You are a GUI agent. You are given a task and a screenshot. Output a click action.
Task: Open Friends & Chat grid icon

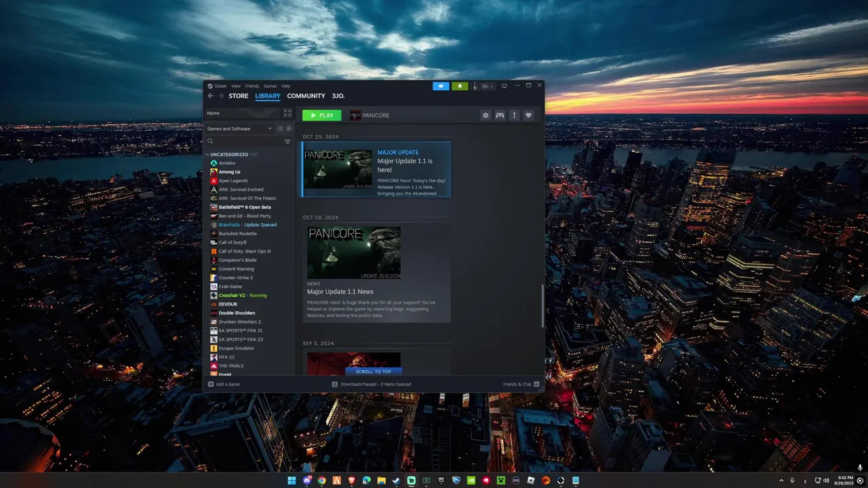point(537,384)
